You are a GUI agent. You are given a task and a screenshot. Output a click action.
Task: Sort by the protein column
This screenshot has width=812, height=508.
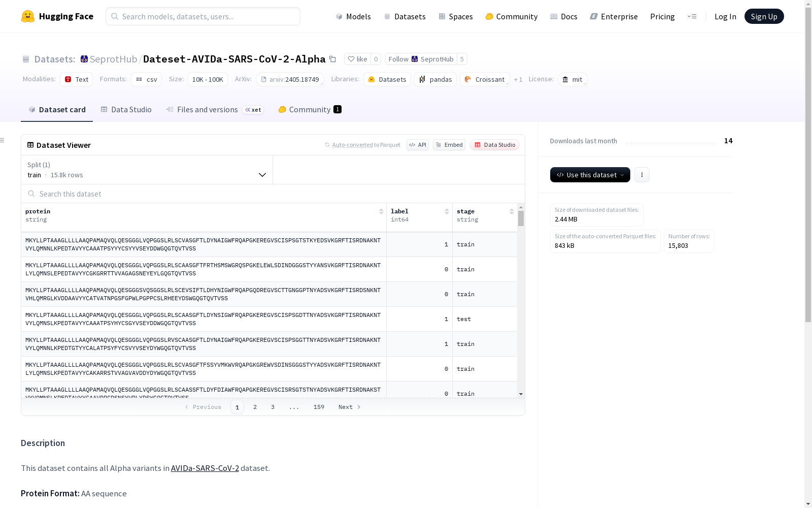[381, 211]
